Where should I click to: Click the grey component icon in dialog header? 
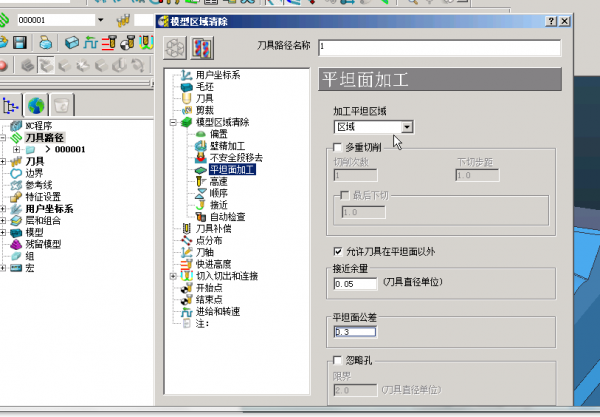point(175,48)
